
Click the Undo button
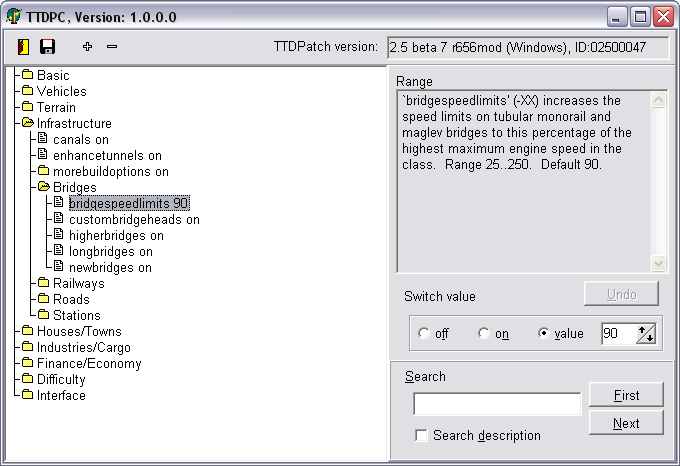coord(621,294)
